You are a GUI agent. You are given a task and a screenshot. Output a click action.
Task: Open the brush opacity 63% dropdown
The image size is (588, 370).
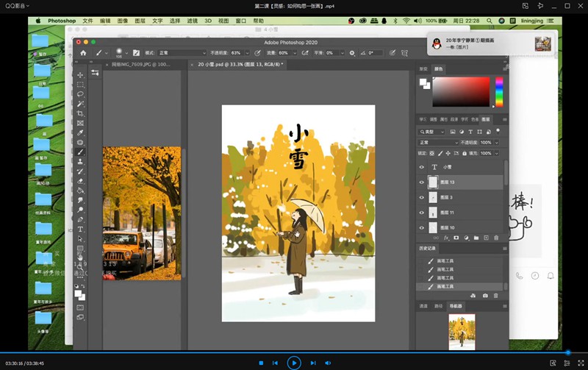pyautogui.click(x=245, y=53)
